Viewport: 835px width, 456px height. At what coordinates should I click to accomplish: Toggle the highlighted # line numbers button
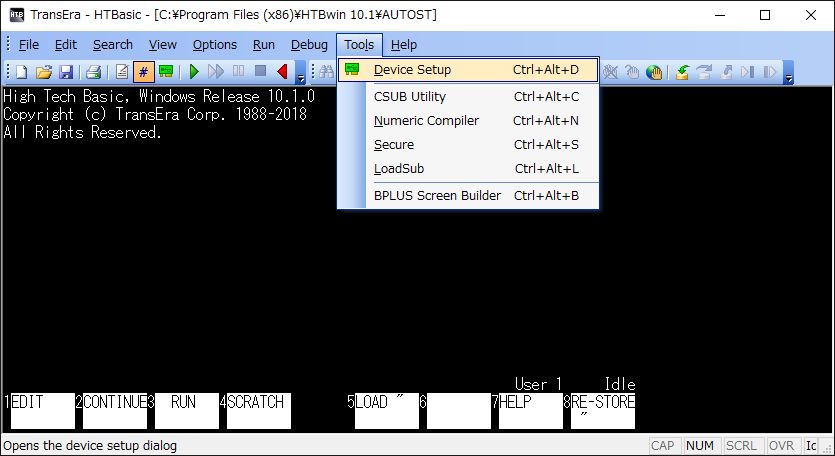click(x=143, y=71)
